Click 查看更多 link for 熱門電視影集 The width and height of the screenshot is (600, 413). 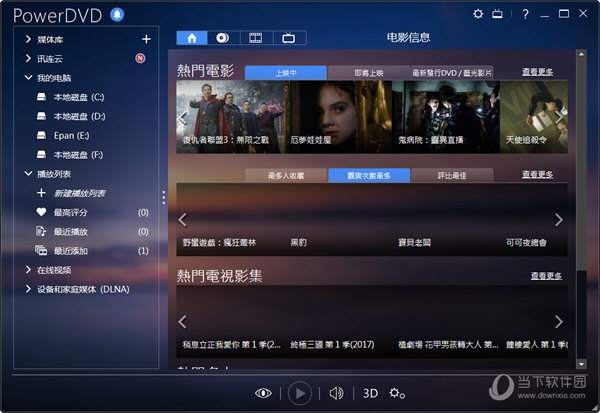(x=546, y=276)
